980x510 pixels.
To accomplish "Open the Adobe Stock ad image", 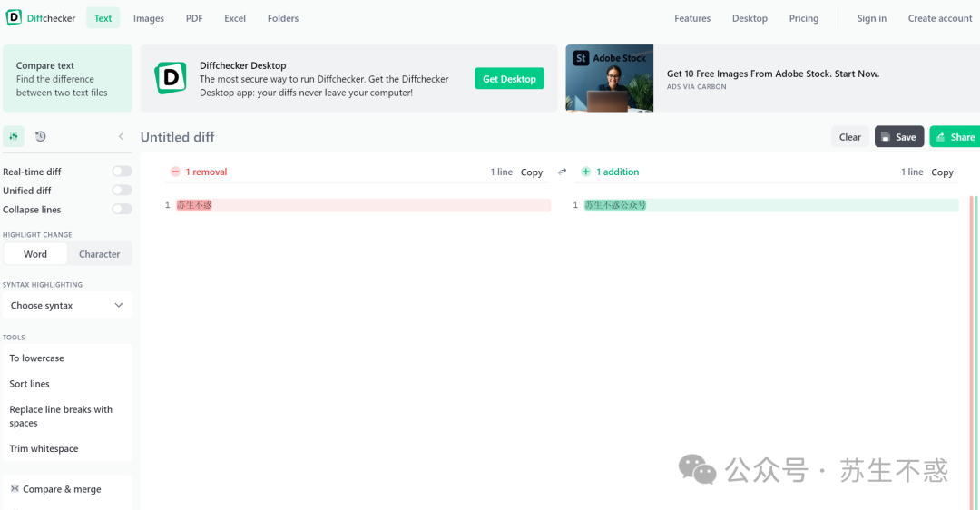I will [610, 78].
